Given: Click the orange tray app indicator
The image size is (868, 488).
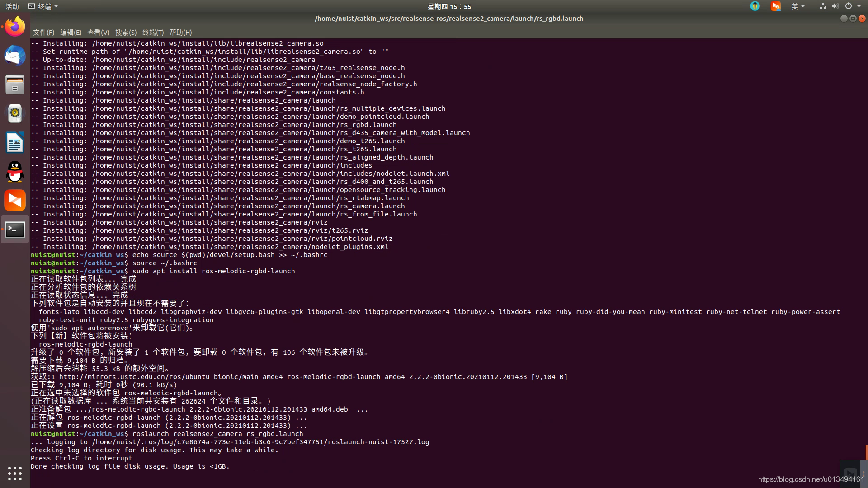Looking at the screenshot, I should (776, 6).
